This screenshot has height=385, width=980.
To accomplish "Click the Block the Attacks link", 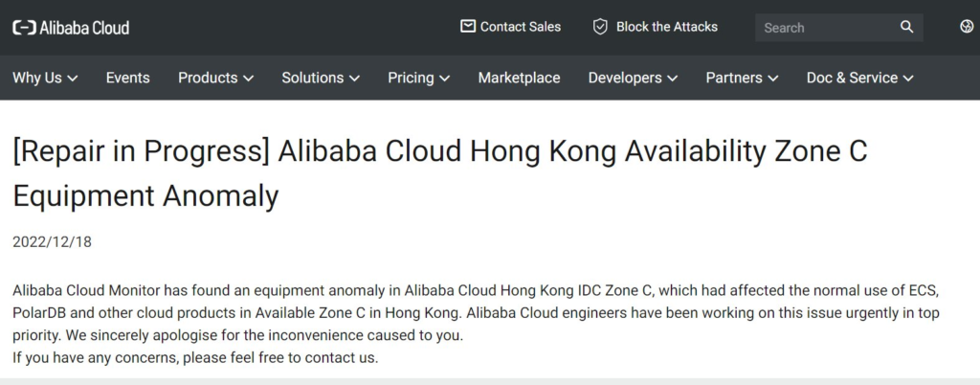I will point(666,27).
